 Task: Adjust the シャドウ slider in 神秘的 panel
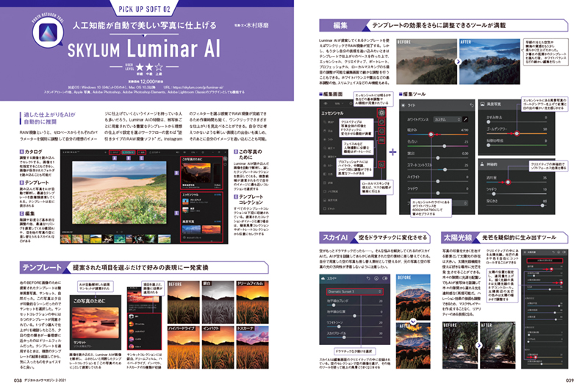[x=517, y=194]
